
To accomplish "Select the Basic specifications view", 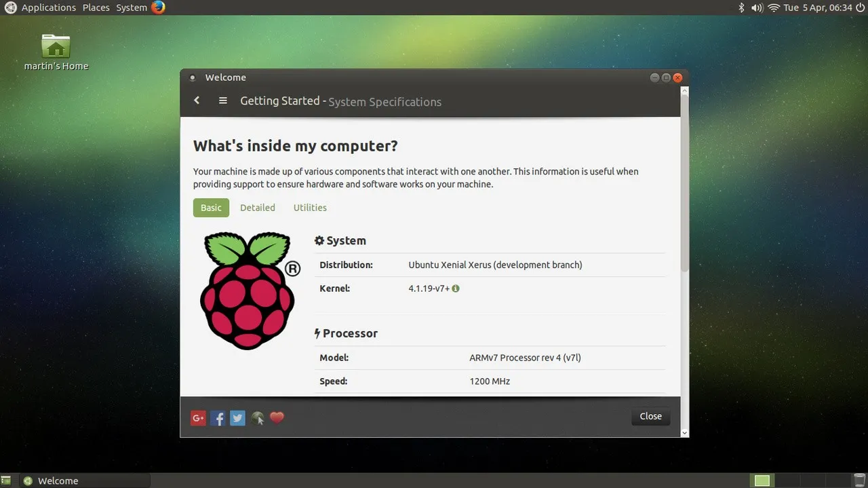I will (x=211, y=208).
